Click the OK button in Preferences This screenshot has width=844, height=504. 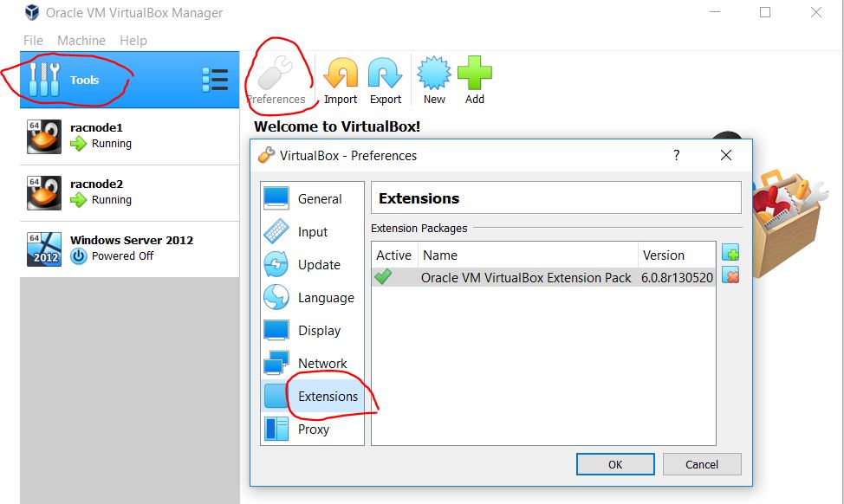614,464
